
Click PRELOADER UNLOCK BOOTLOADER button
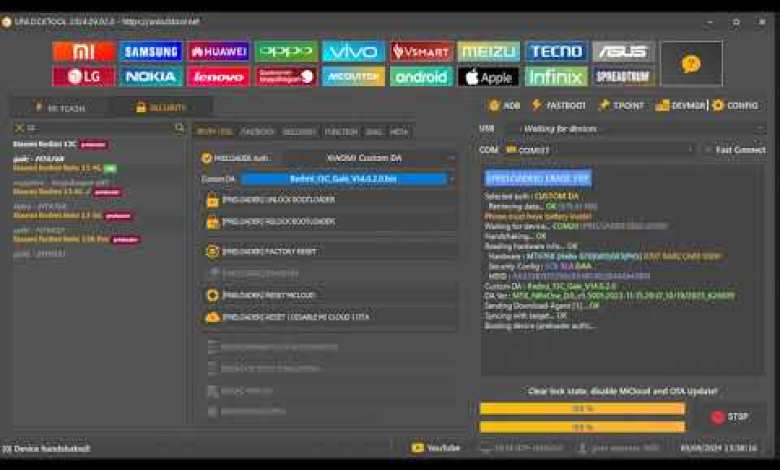point(329,200)
